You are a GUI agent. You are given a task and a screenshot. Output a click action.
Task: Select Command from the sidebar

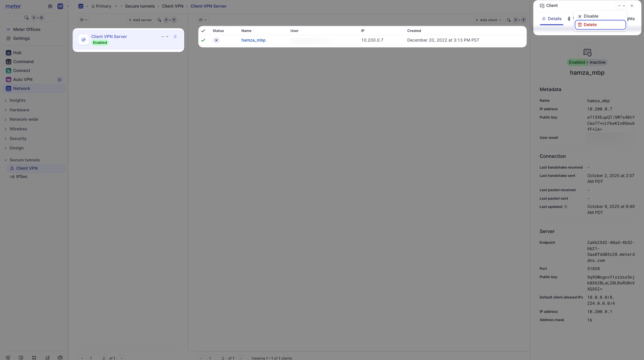tap(23, 61)
